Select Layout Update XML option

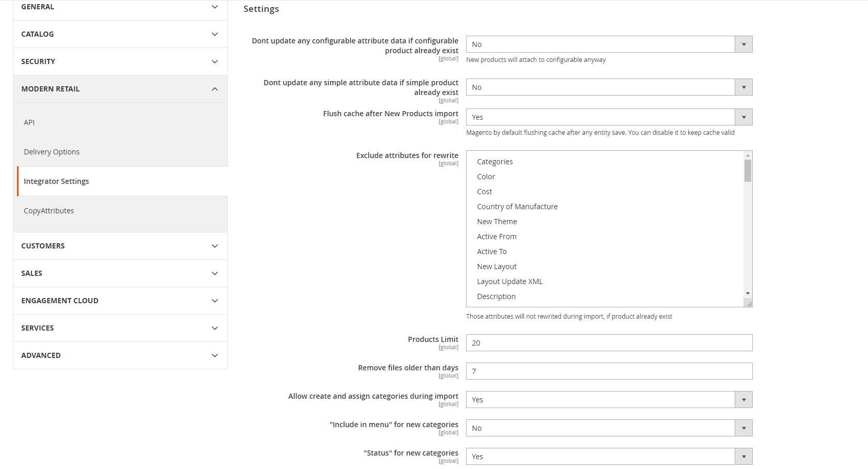point(605,282)
